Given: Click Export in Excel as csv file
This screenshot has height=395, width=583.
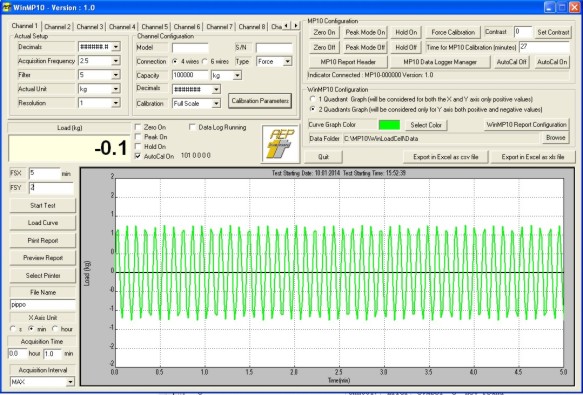Looking at the screenshot, I should [445, 157].
